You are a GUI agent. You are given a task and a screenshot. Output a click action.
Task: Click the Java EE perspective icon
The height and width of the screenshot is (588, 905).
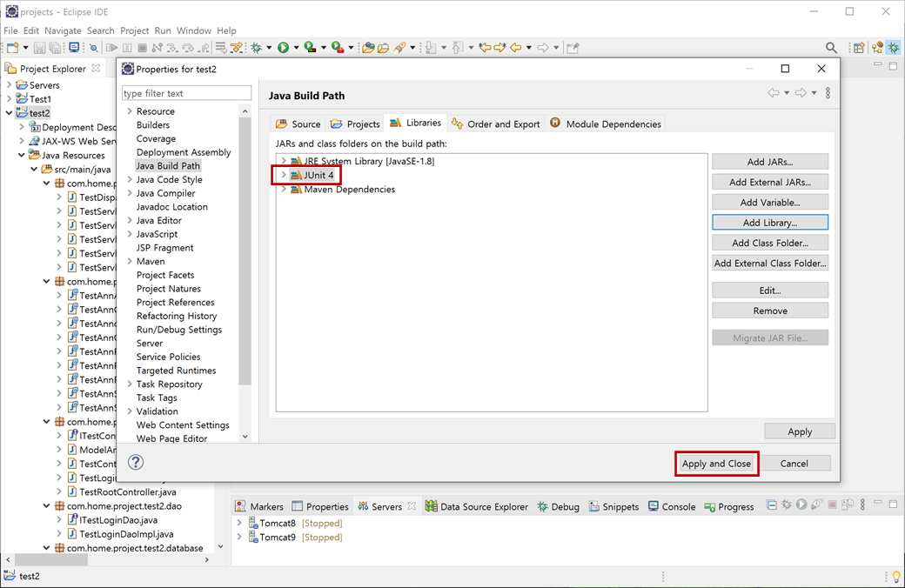878,48
